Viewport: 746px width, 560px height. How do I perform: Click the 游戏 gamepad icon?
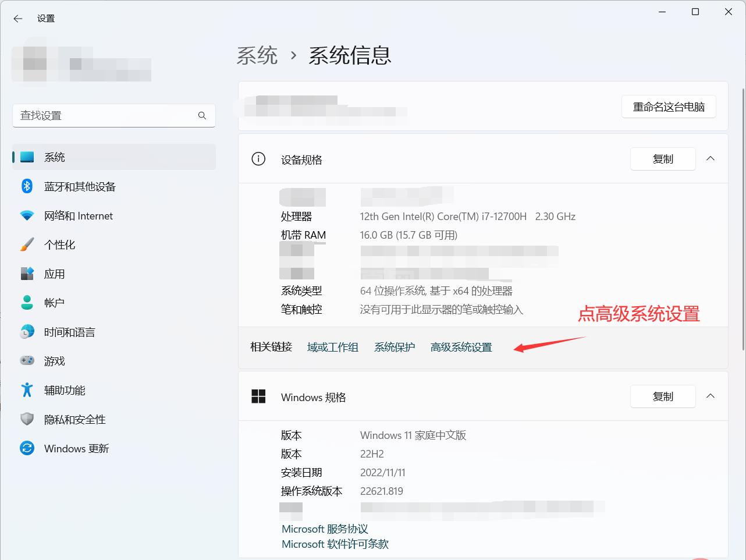click(27, 361)
